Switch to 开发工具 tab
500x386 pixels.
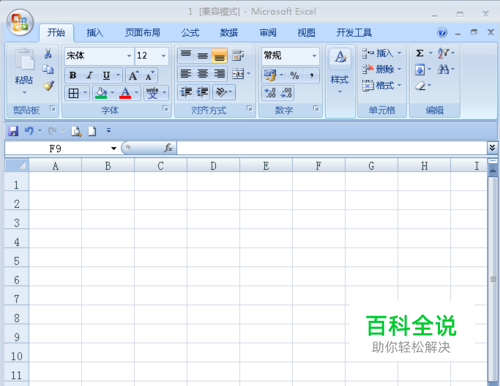(x=354, y=33)
